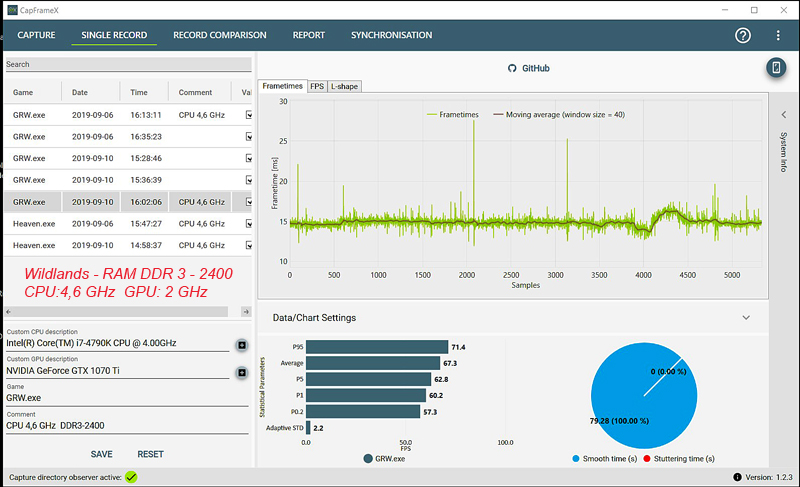Click the RESET button
This screenshot has height=487, width=800.
[150, 454]
